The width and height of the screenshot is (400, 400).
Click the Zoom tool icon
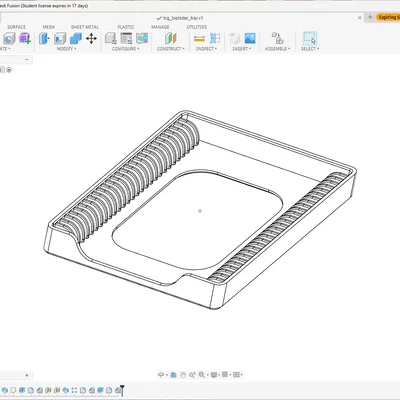192,375
